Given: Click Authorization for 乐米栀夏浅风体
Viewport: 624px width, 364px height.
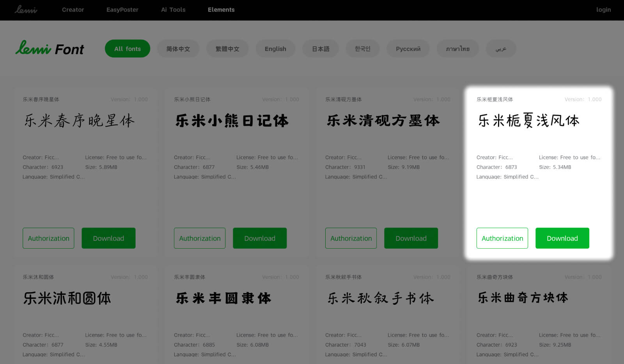Looking at the screenshot, I should click(502, 238).
